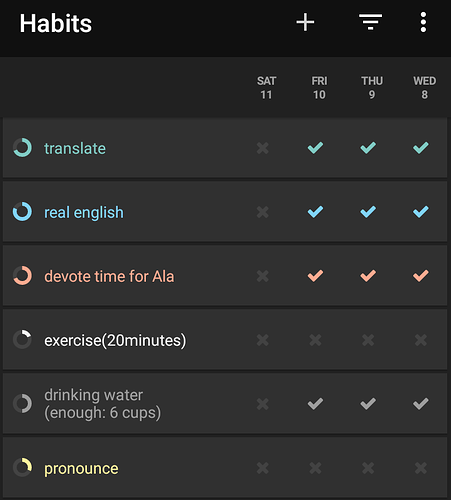Open the pronounce habit details

81,469
